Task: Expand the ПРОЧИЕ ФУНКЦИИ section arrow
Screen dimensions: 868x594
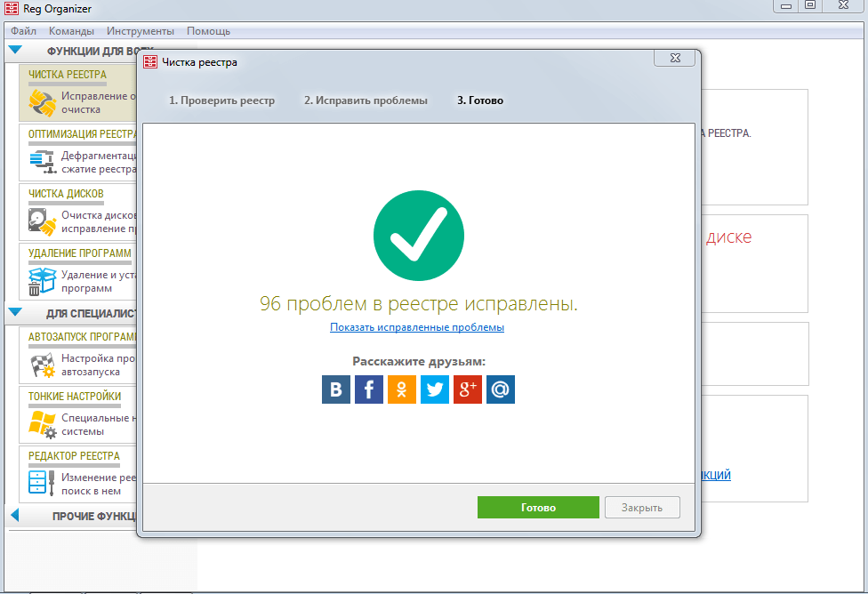Action: 15,516
